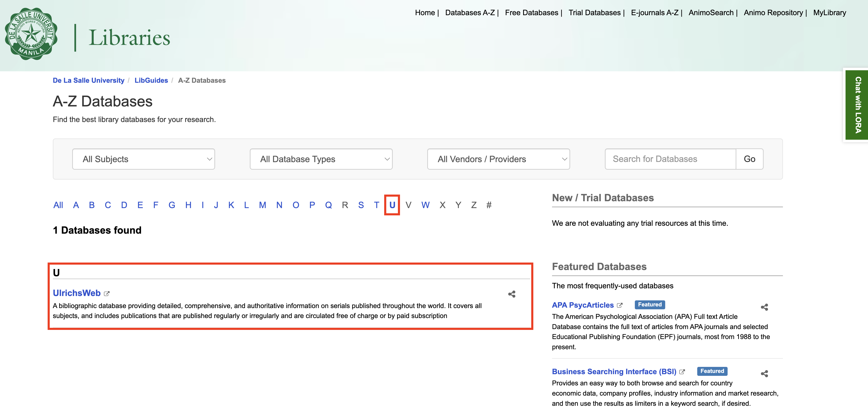This screenshot has height=412, width=868.
Task: Filter databases by letter W
Action: (425, 205)
